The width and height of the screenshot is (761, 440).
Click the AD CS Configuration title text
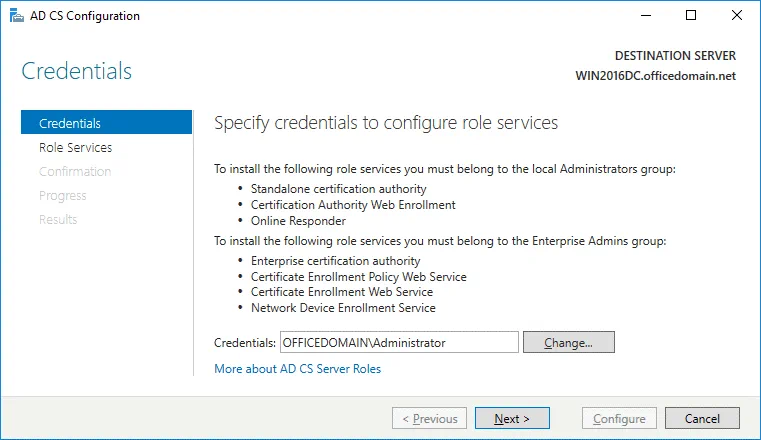tap(86, 16)
